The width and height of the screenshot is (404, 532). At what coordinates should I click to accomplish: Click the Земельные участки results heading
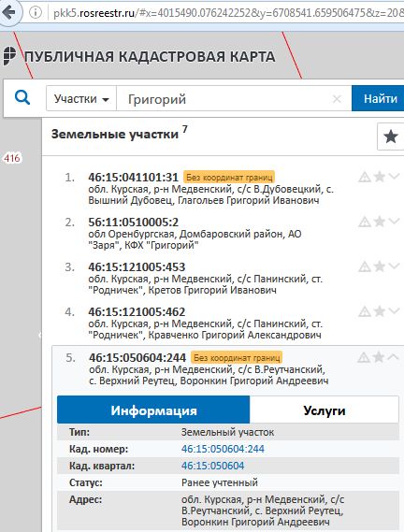[x=115, y=134]
